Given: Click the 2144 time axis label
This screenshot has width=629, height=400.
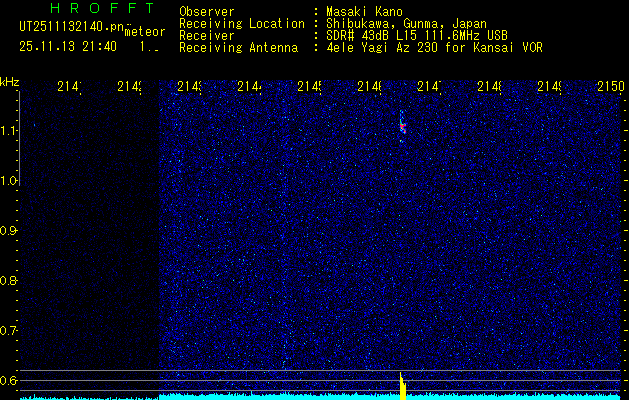Looking at the screenshot, I should pyautogui.click(x=249, y=87).
